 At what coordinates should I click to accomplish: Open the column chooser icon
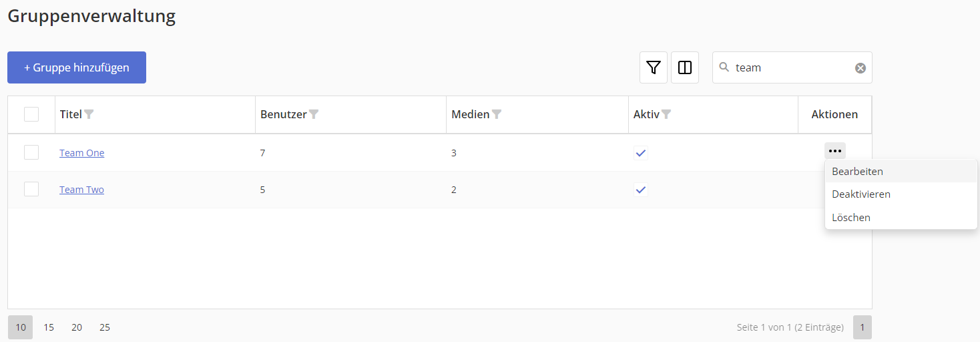click(685, 67)
